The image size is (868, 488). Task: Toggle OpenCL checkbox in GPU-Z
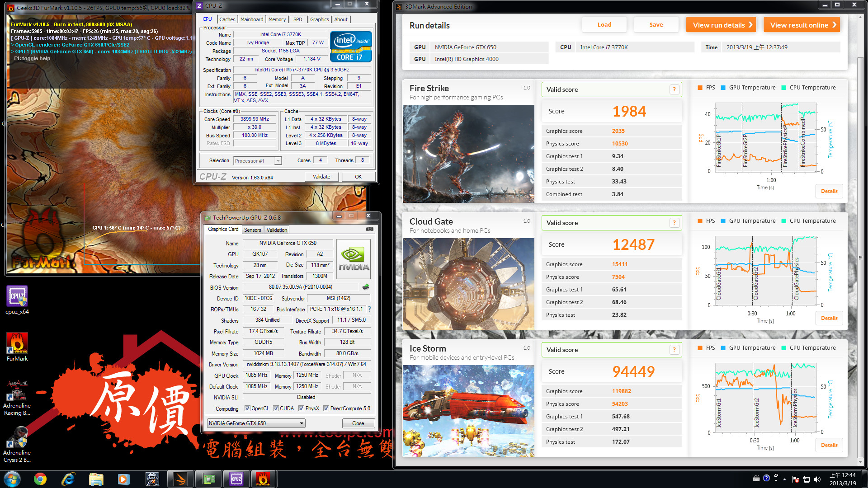click(x=247, y=408)
